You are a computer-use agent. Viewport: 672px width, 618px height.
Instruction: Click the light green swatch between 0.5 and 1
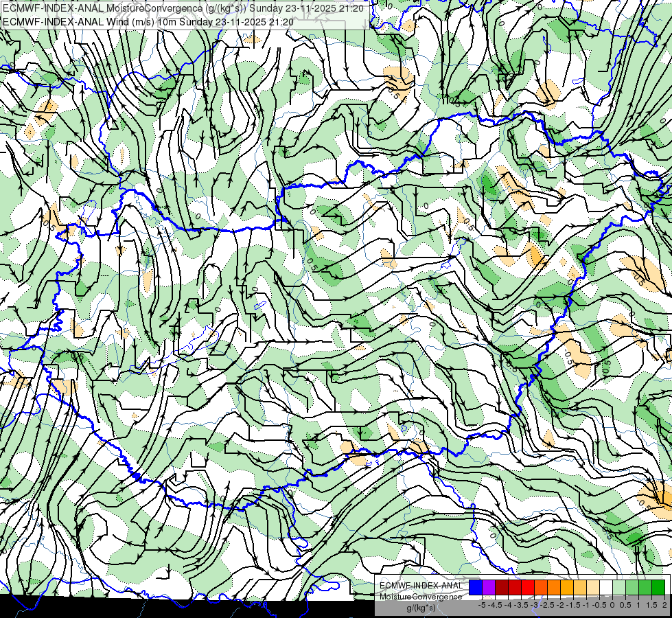point(633,587)
